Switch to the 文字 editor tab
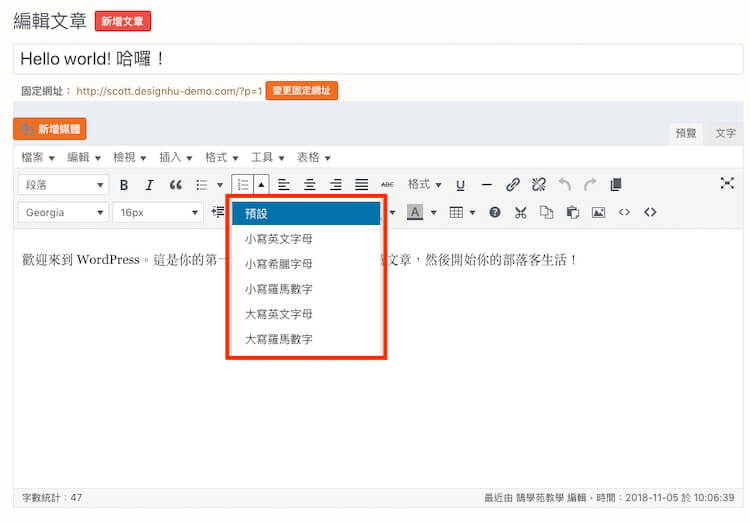 click(725, 133)
